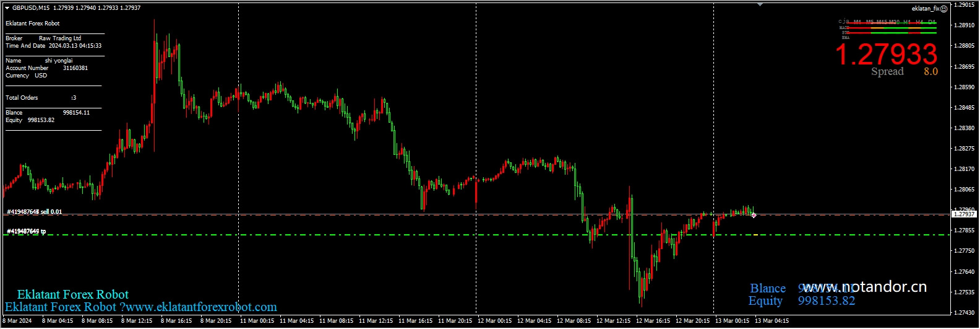Select the #419487643 tp line label
Screen dimensions: 980x329
[26, 232]
